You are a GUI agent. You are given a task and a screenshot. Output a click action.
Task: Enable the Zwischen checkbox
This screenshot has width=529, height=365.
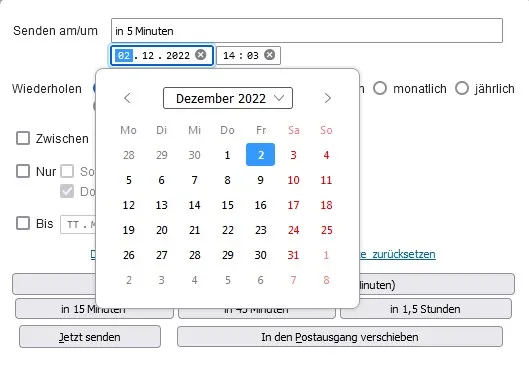(23, 138)
